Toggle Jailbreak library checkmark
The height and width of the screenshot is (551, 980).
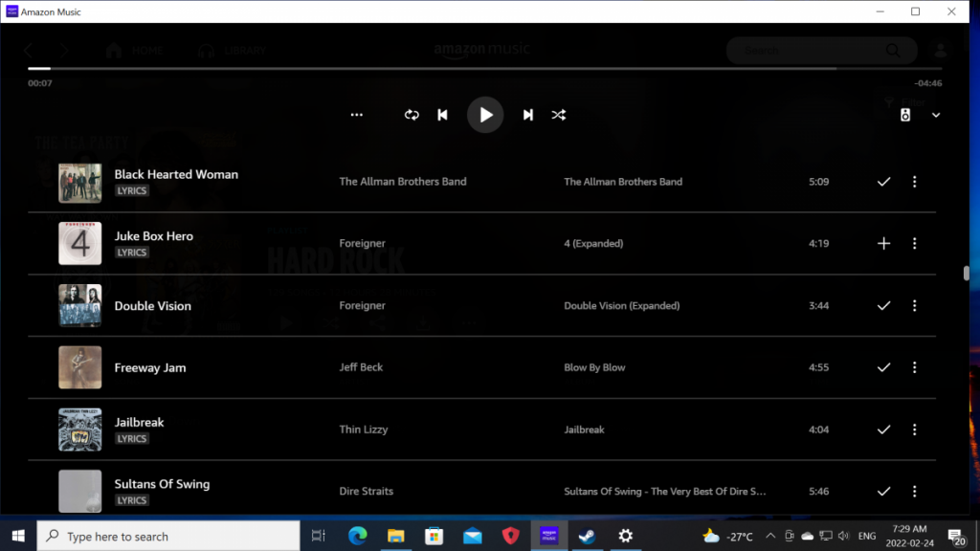pyautogui.click(x=883, y=430)
